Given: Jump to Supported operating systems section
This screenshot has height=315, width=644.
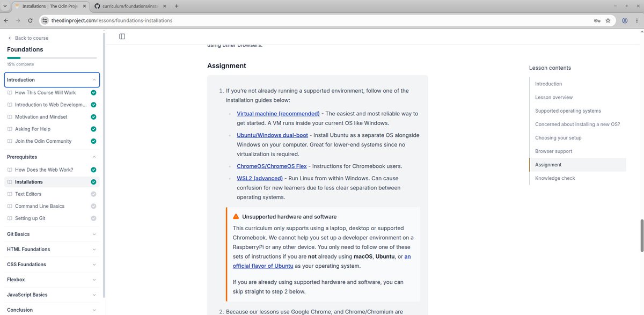Looking at the screenshot, I should click(x=568, y=111).
